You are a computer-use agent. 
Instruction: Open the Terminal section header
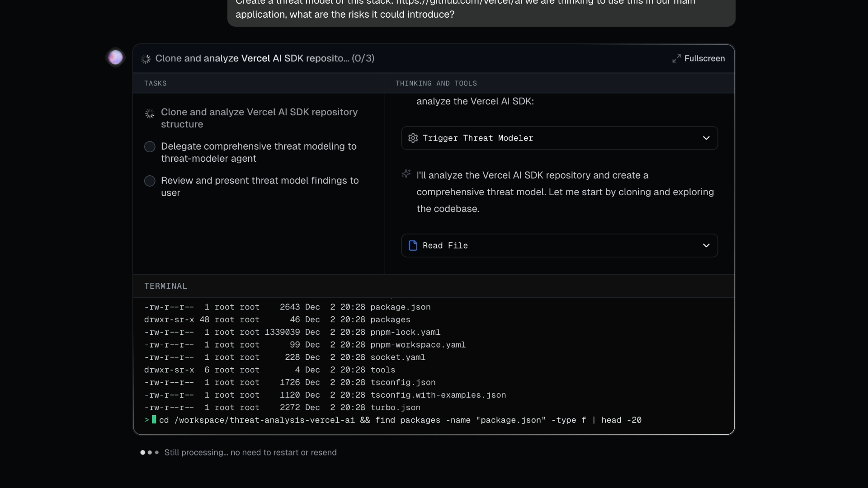click(x=165, y=286)
